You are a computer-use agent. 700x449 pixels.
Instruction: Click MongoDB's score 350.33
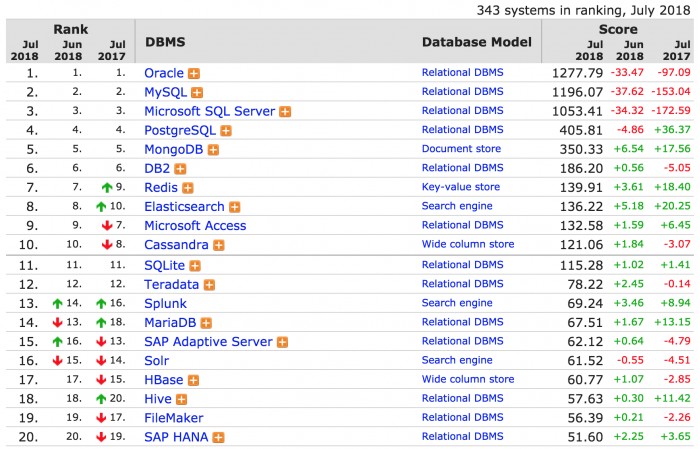581,149
